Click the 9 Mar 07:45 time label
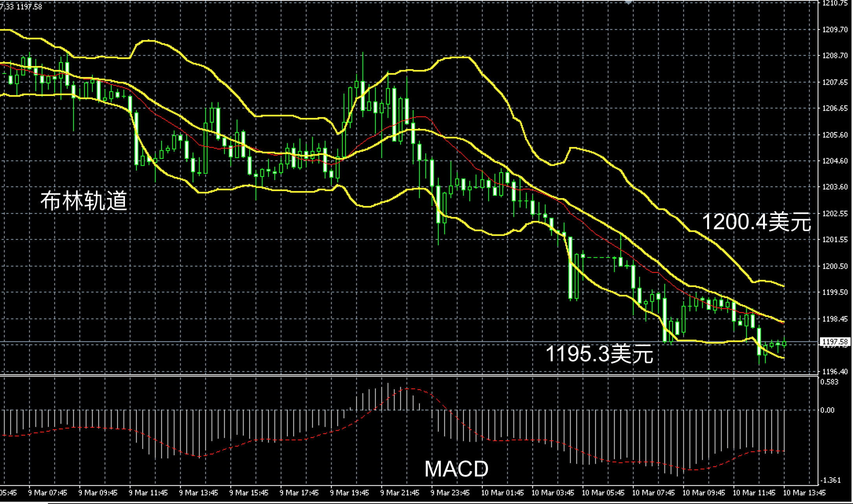Viewport: 853px width, 504px height. pyautogui.click(x=48, y=493)
